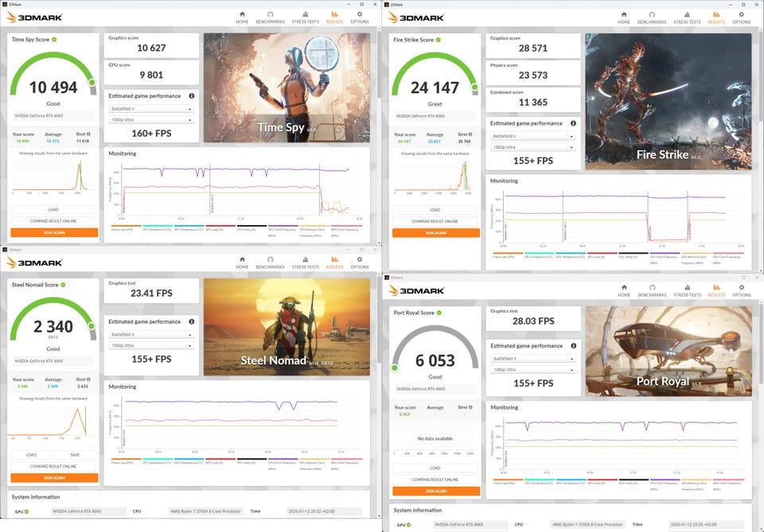This screenshot has height=532, width=764.
Task: Toggle GPU Temperature legend in Fire Strike monitoring
Action: click(570, 255)
